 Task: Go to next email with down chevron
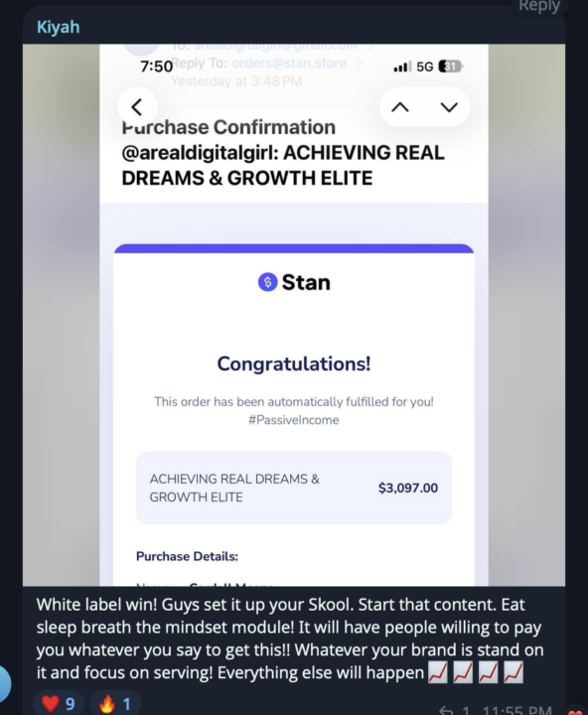point(449,107)
